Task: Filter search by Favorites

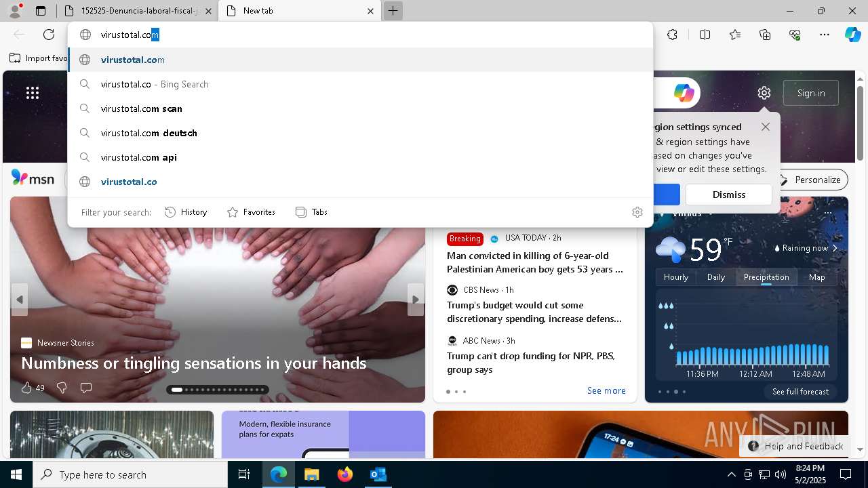Action: [x=251, y=212]
